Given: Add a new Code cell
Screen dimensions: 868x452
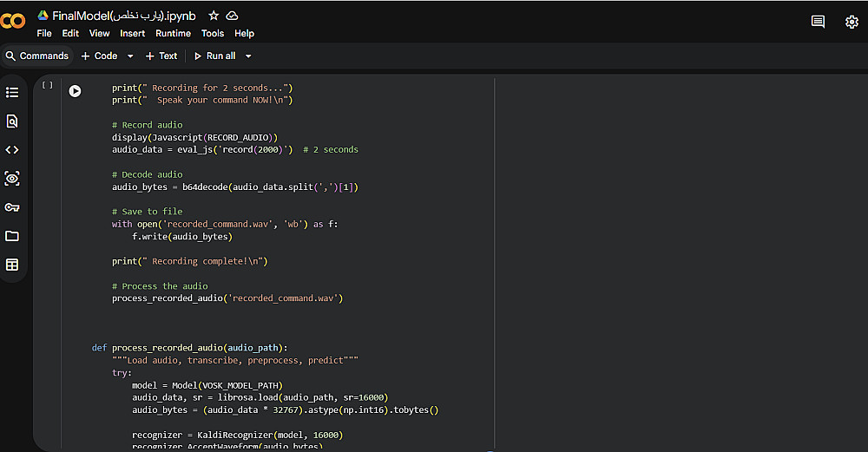Looking at the screenshot, I should coord(100,56).
